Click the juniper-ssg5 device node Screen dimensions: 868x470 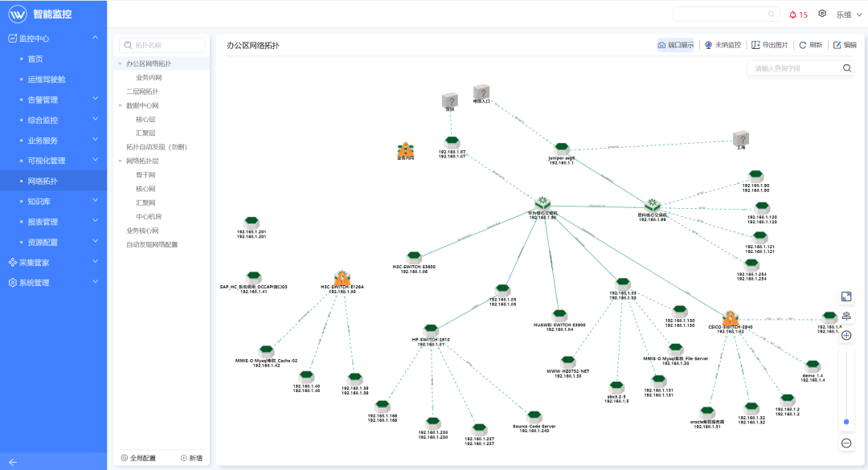[x=562, y=149]
